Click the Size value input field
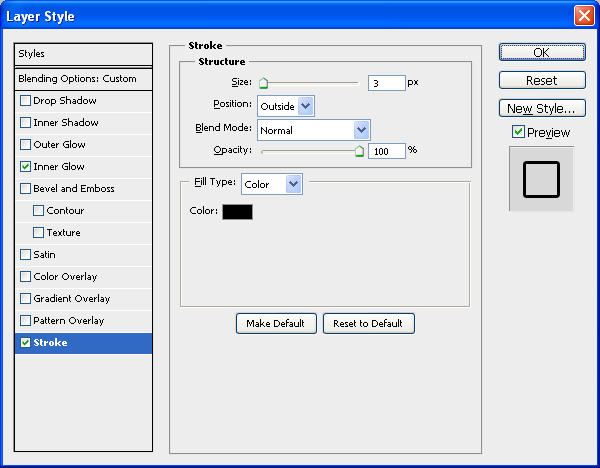600x468 pixels. point(386,83)
